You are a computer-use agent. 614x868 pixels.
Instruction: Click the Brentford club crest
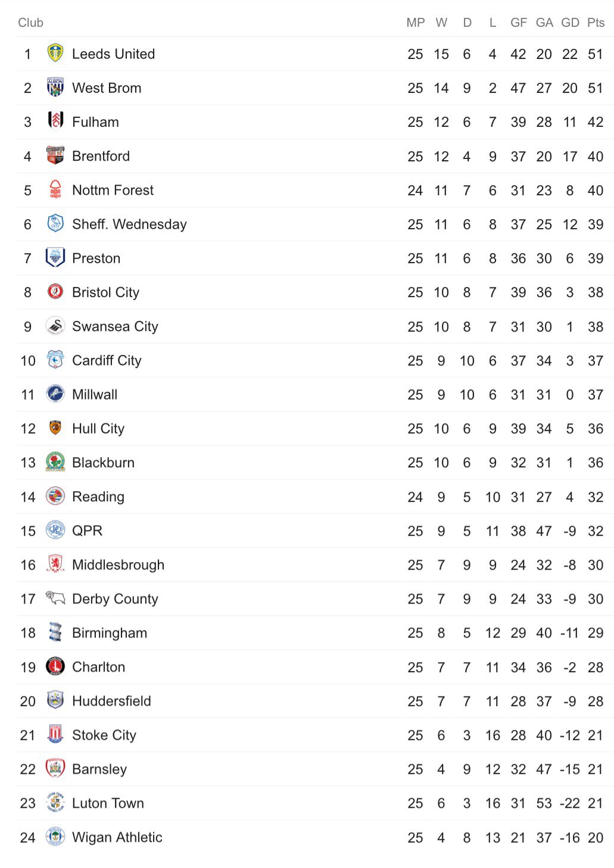point(55,156)
